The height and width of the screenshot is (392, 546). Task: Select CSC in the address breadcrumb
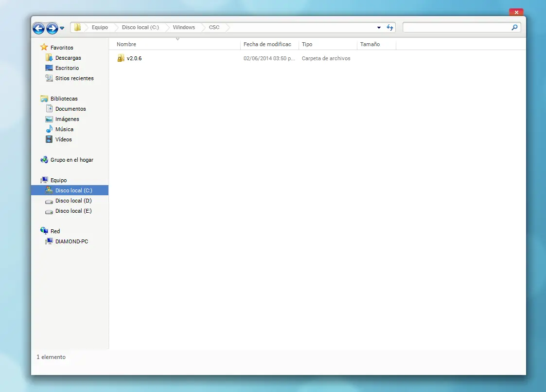[x=214, y=27]
